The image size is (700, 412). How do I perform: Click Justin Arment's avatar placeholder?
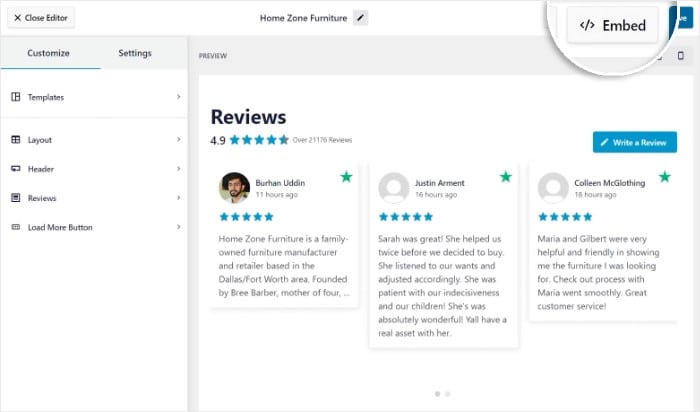point(394,187)
